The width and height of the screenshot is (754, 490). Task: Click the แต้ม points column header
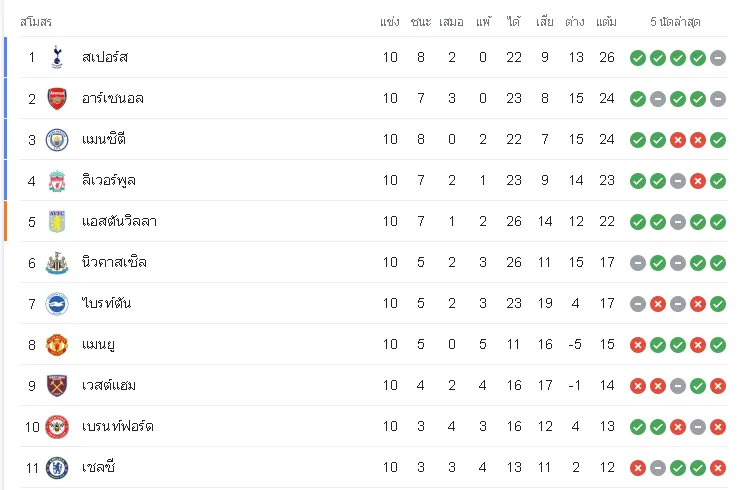click(606, 22)
